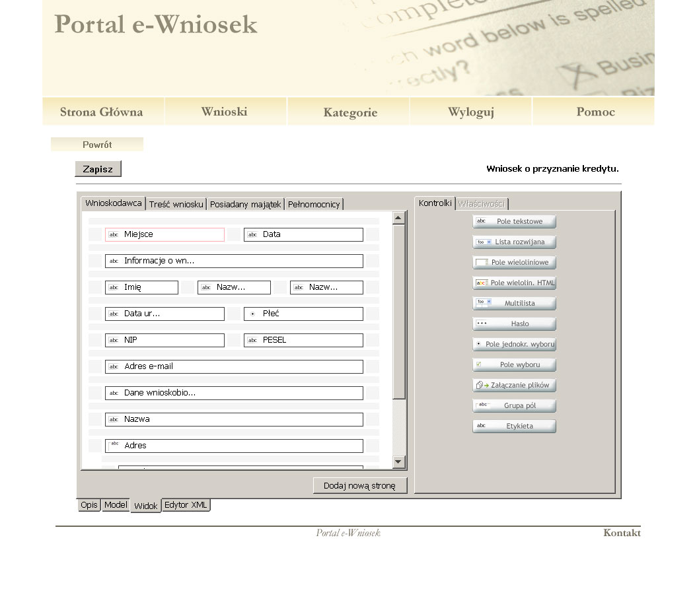Click Dodaj nową stronę button

pyautogui.click(x=359, y=485)
